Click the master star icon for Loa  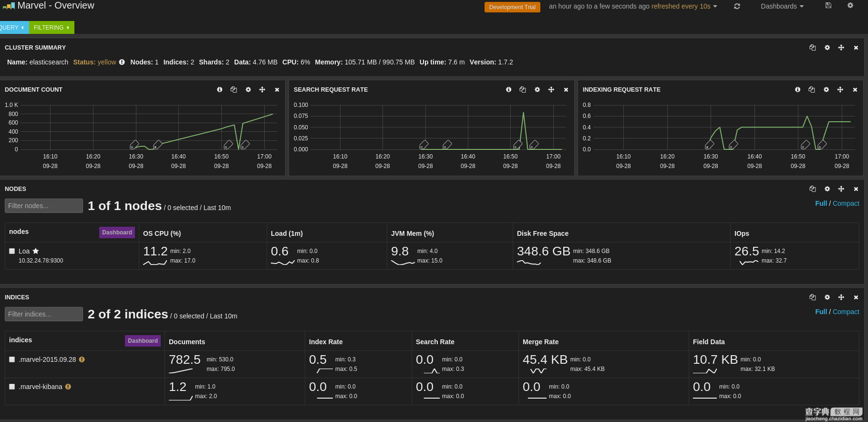[x=36, y=251]
